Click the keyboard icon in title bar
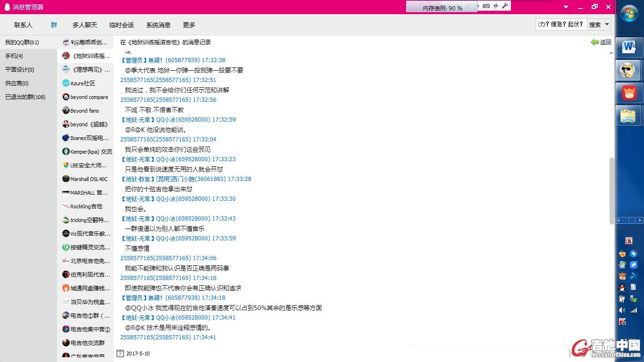Image resolution: width=644 pixels, height=362 pixels. coord(486,6)
